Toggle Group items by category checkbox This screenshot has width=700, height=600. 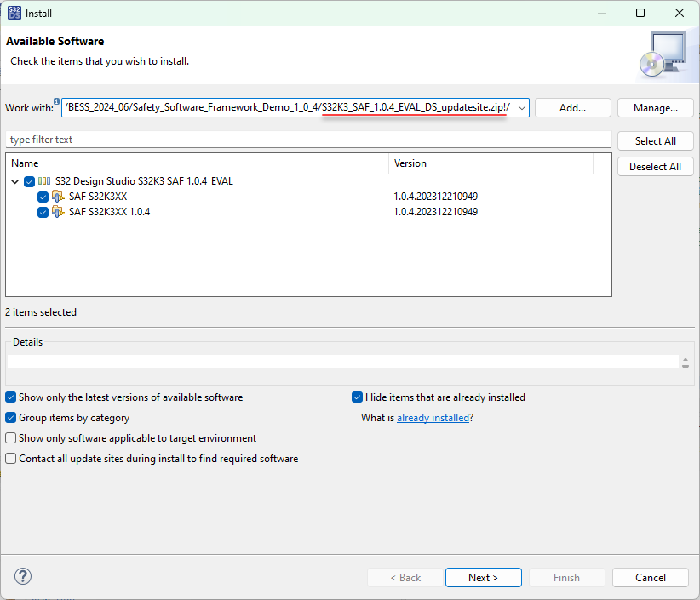pyautogui.click(x=10, y=418)
